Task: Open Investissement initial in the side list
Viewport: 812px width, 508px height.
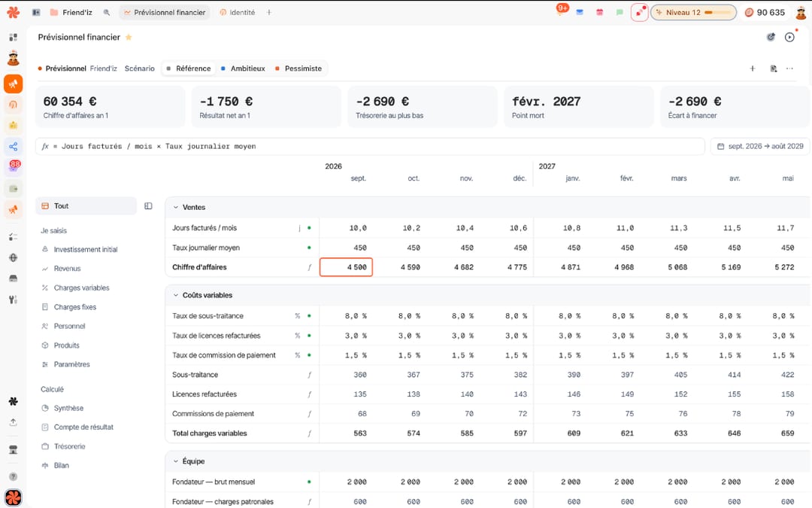Action: coord(86,249)
